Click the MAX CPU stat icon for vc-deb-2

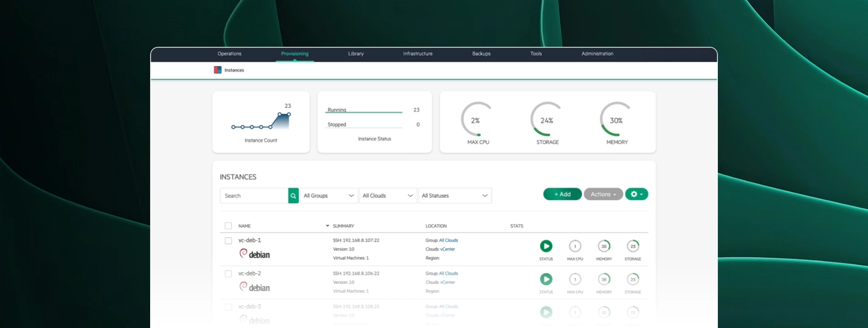(x=575, y=280)
